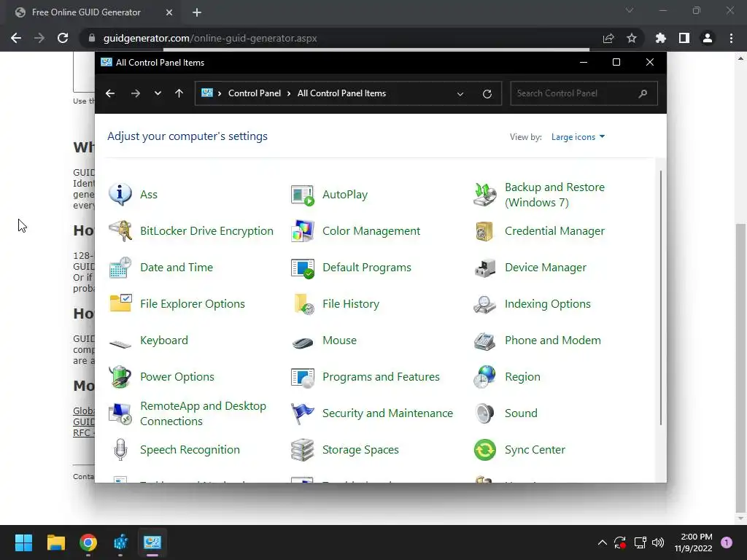Expand the address bar history dropdown

coord(460,94)
